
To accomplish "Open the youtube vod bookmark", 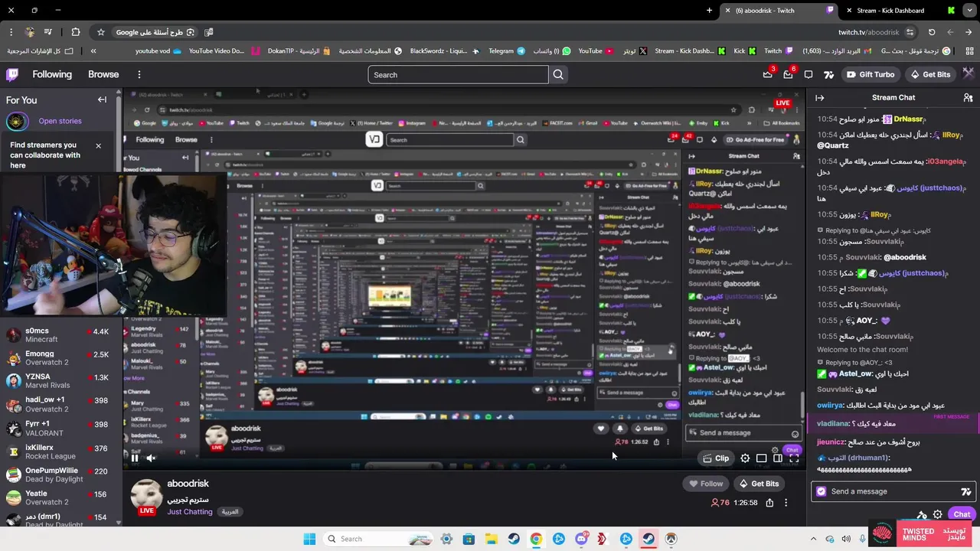I will 158,51.
